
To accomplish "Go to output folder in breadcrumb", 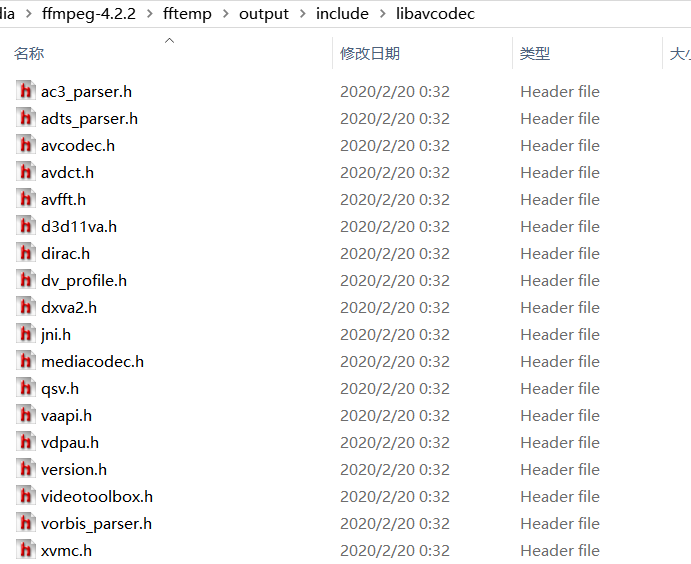I will 264,14.
